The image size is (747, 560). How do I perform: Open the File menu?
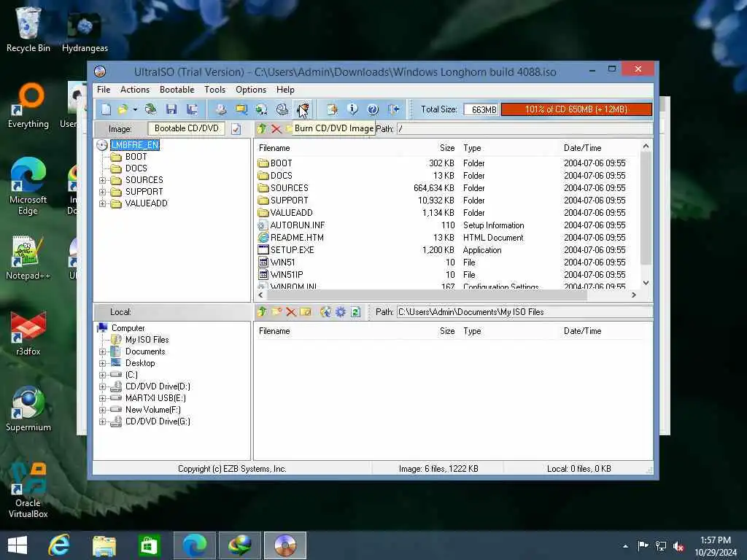(x=104, y=90)
